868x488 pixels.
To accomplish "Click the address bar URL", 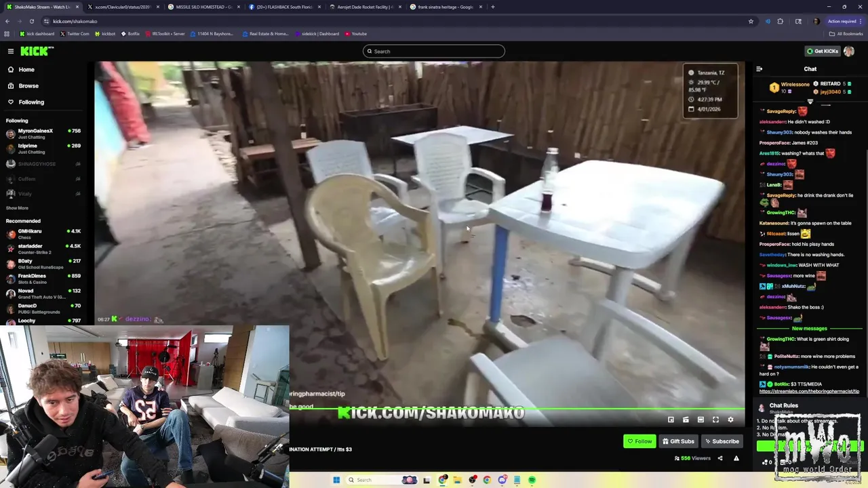I will (x=75, y=21).
